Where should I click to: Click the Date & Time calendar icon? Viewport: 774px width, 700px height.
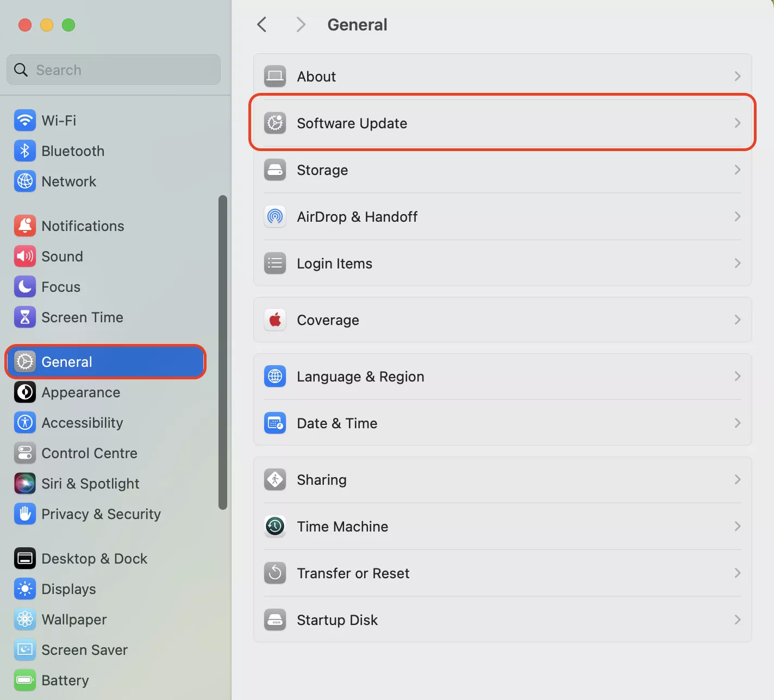(275, 423)
